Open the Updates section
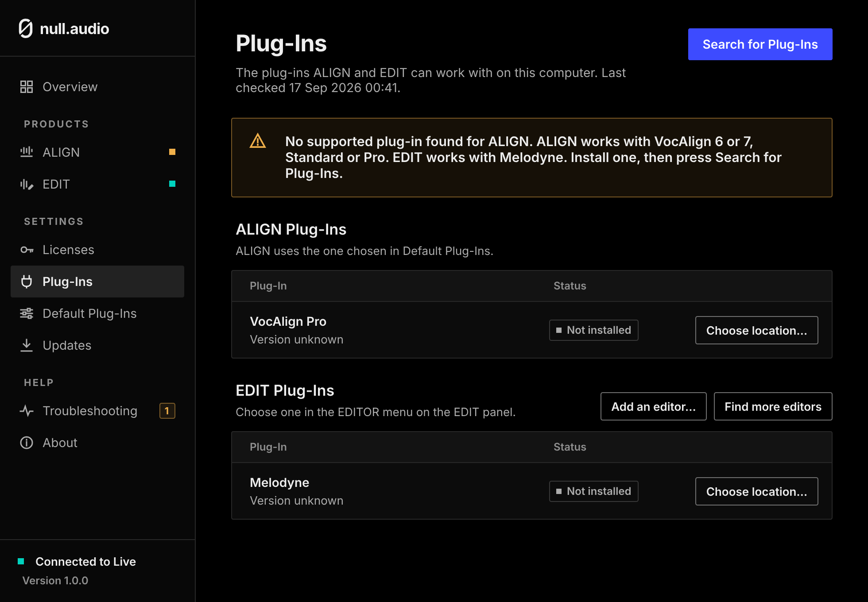 pos(97,345)
